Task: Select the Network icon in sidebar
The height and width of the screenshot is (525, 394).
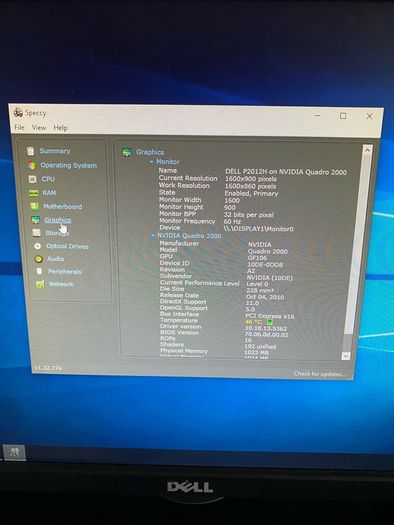Action: click(40, 284)
